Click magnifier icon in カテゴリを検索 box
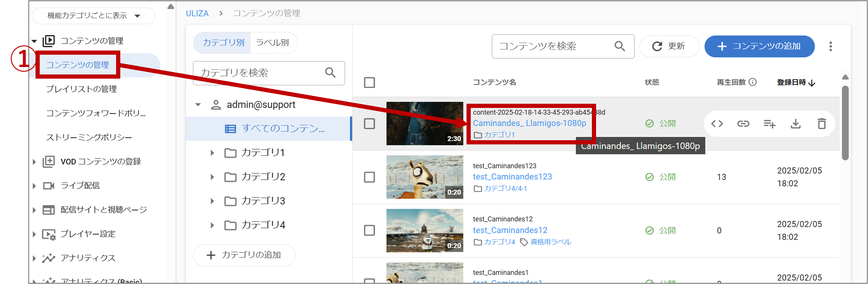868x284 pixels. [330, 73]
